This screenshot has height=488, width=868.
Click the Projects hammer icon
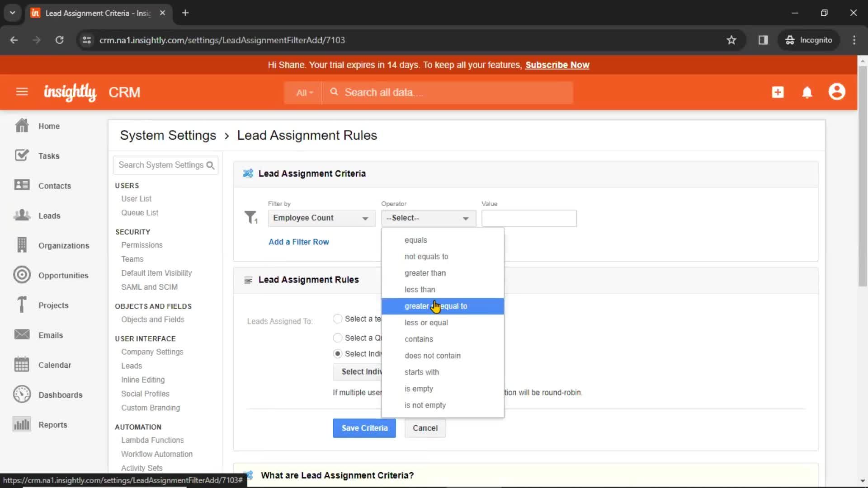point(22,305)
